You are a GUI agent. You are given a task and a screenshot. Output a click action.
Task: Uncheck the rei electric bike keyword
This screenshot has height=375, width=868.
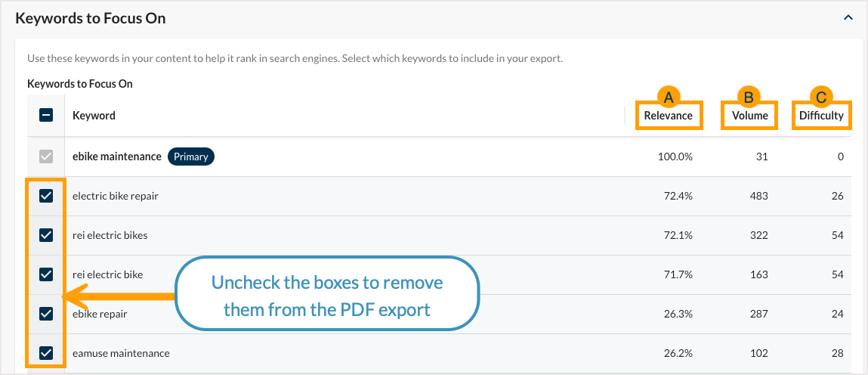point(46,274)
